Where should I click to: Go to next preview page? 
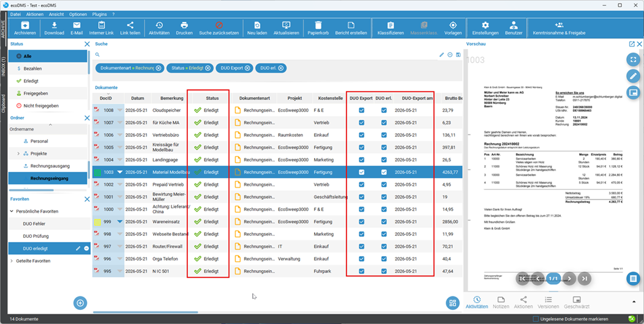point(569,279)
